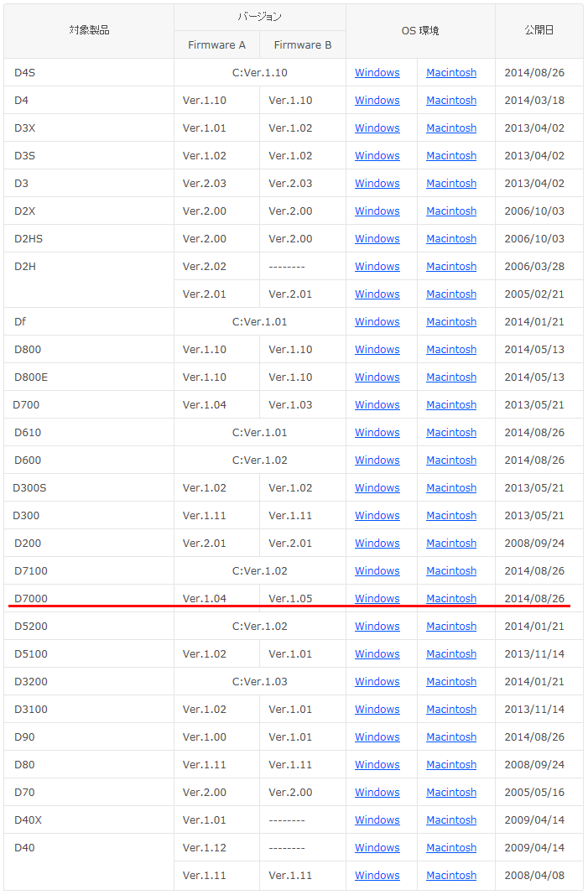Click the Macintosh link for D300
588x895 pixels.
click(451, 515)
